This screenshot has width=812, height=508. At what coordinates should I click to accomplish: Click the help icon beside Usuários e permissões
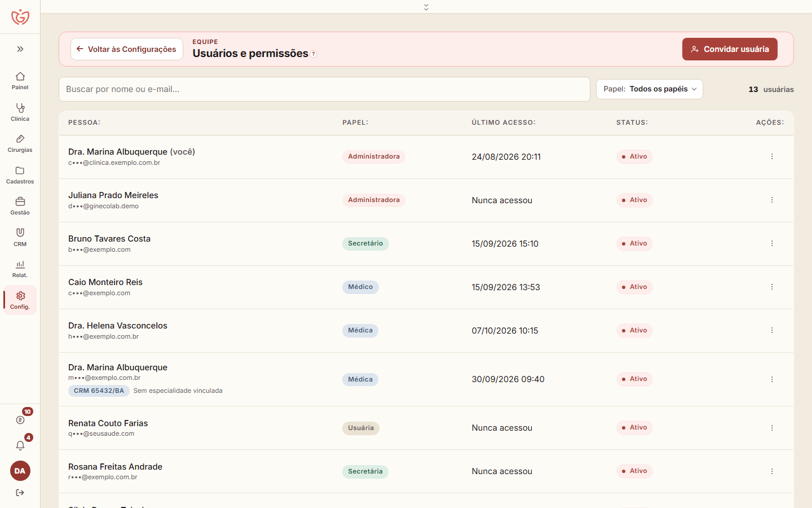click(314, 54)
